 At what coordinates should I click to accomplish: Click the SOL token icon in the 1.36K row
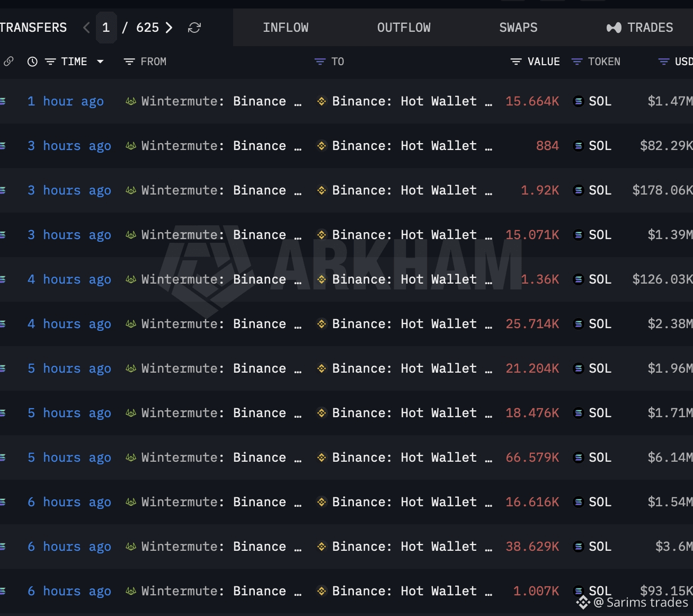[579, 279]
